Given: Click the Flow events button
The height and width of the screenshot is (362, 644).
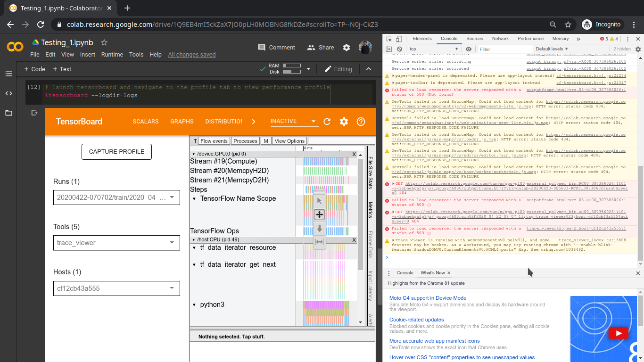Looking at the screenshot, I should click(x=214, y=141).
